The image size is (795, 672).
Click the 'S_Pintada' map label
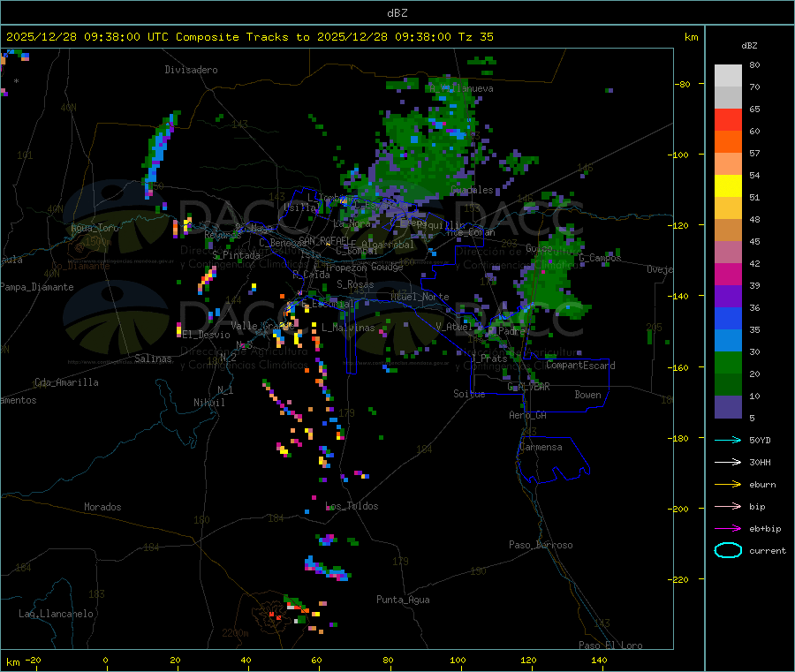tap(236, 255)
